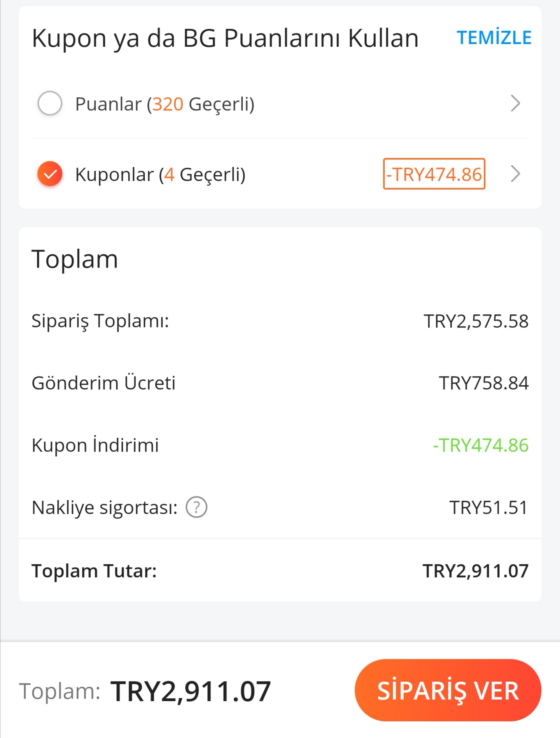Screen dimensions: 560x738
Task: Tap the Kuponlar (4 Geçerli) label
Action: [160, 174]
